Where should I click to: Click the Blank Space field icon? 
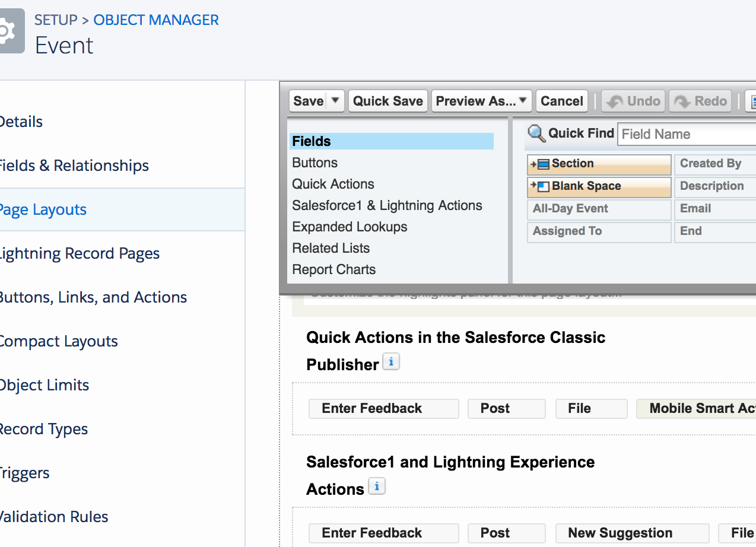542,187
